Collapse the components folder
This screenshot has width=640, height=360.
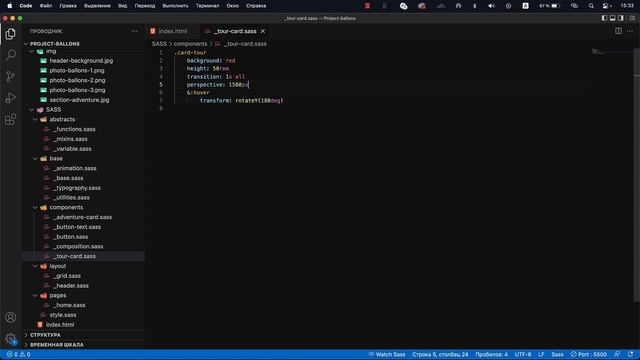coord(66,207)
